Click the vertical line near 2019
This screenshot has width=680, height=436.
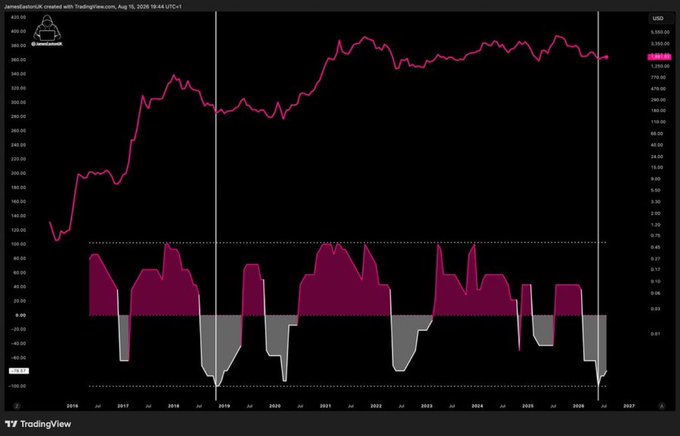216,206
